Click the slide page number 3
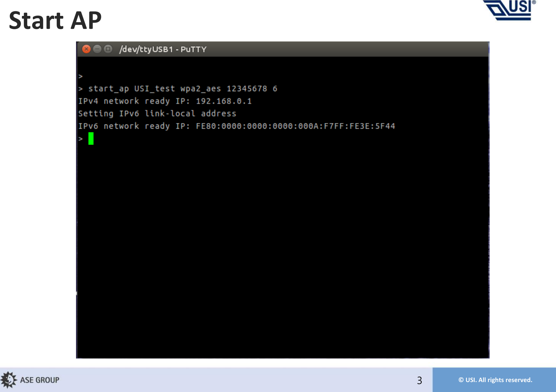Image resolution: width=556 pixels, height=392 pixels. click(x=420, y=380)
